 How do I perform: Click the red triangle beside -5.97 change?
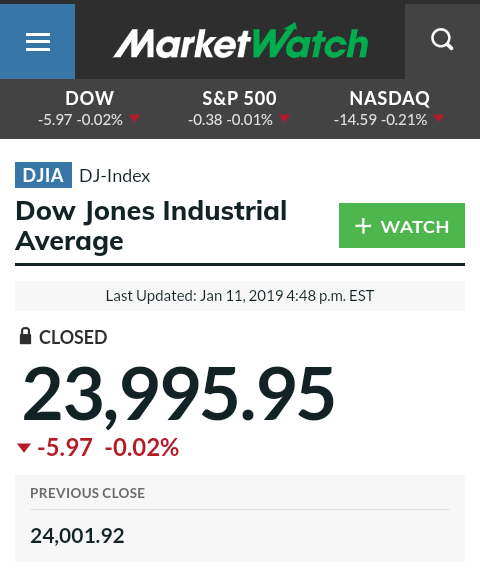24,447
